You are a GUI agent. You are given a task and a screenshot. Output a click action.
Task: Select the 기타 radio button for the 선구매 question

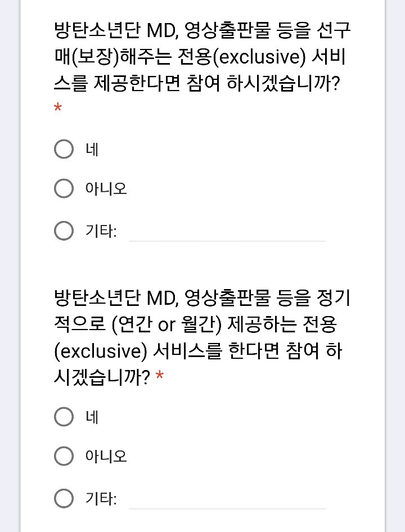pos(64,231)
